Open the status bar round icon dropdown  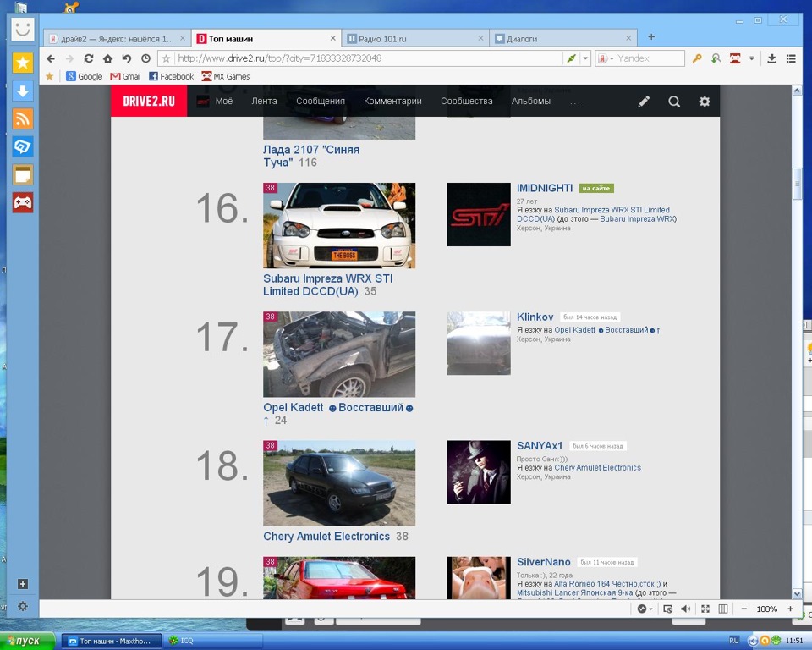[x=645, y=609]
